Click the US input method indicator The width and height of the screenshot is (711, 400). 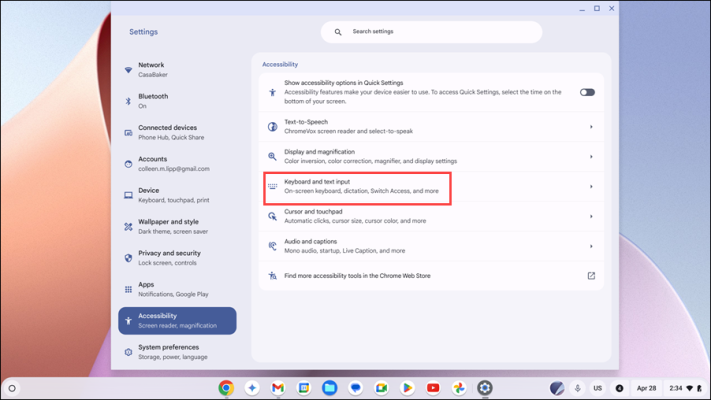598,388
